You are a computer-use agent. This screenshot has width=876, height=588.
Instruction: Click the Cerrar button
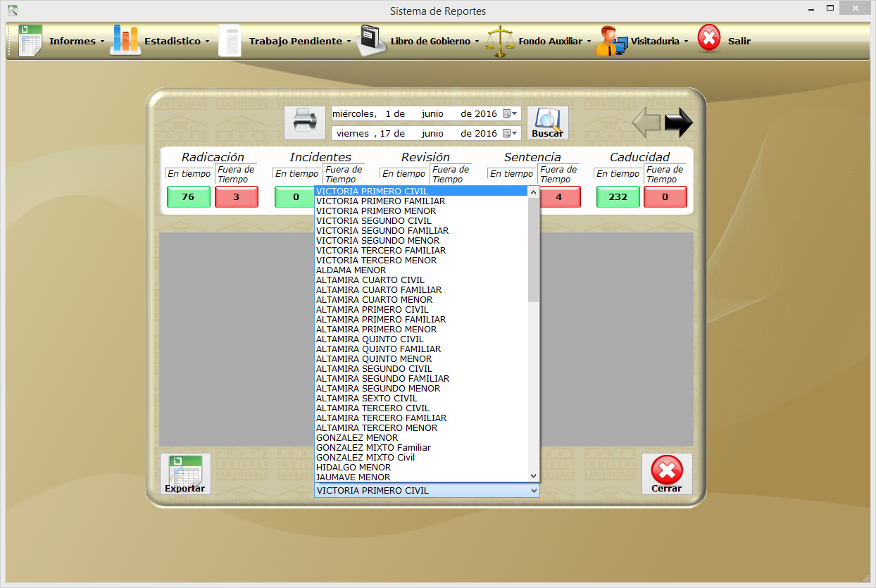point(667,474)
